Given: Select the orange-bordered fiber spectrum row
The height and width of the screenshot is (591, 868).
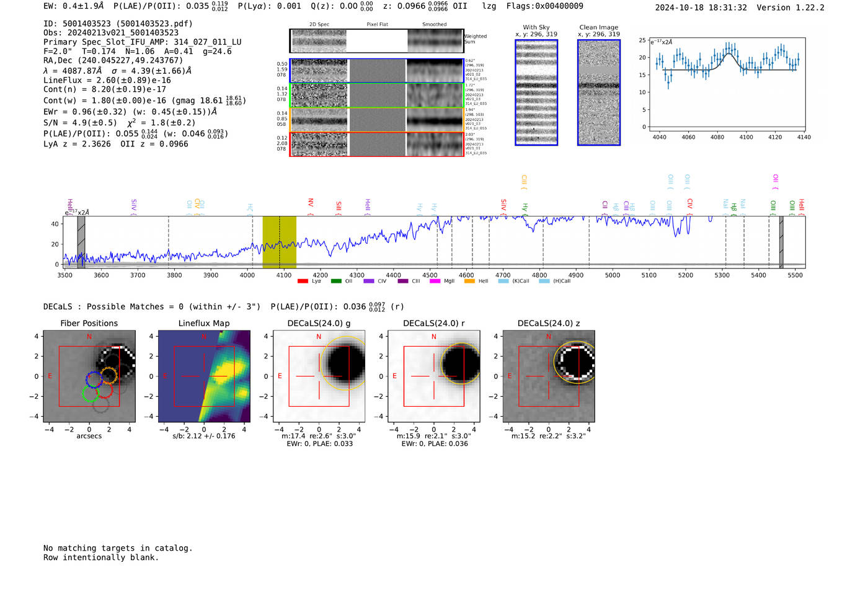Looking at the screenshot, I should (376, 120).
